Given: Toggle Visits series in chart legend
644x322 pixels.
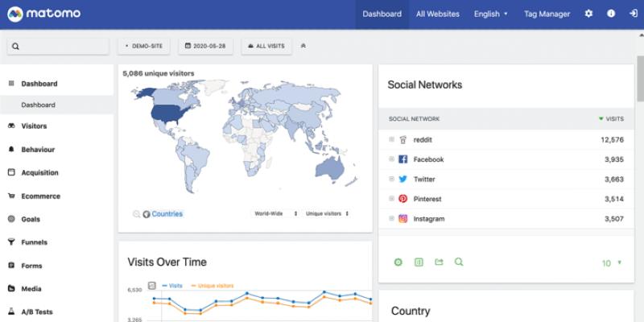Looking at the screenshot, I should (171, 286).
